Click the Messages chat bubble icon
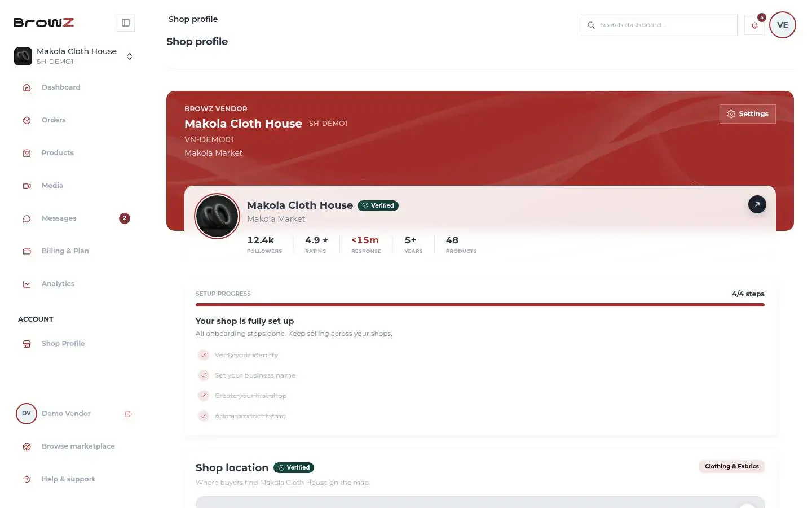Viewport: 812px width, 508px height. tap(27, 218)
